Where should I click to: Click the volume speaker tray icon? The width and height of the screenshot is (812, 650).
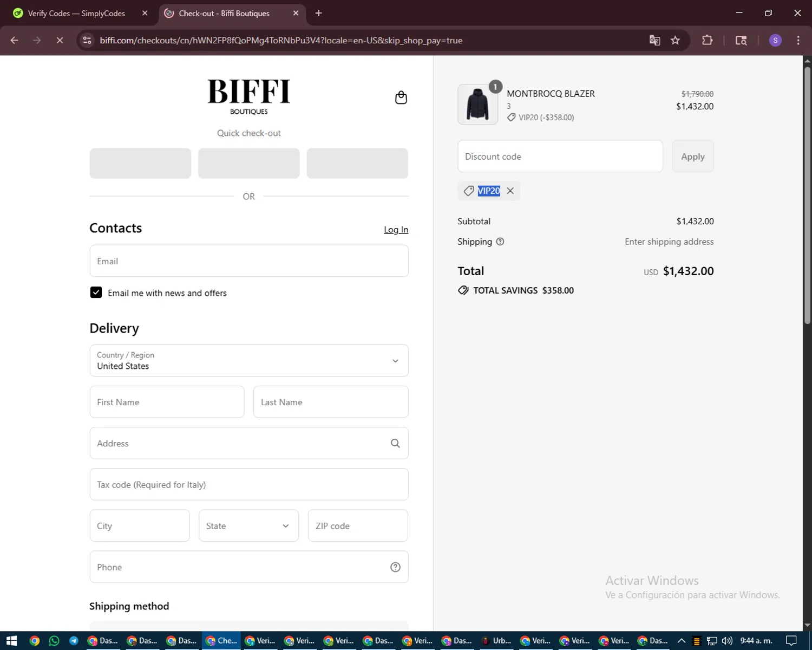pyautogui.click(x=727, y=641)
